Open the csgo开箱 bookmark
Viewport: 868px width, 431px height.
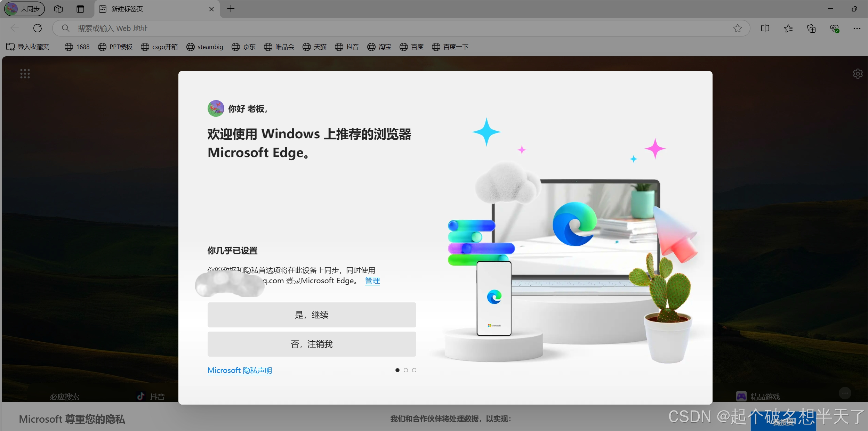pyautogui.click(x=159, y=47)
